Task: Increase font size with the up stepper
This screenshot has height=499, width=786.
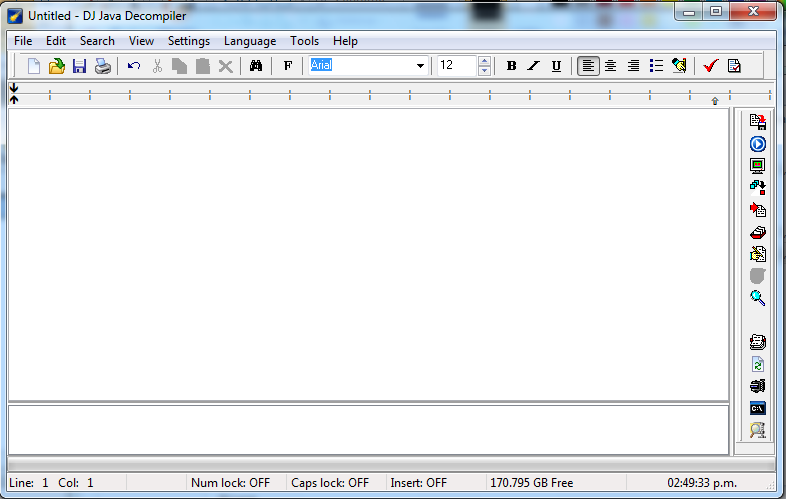Action: click(x=484, y=61)
